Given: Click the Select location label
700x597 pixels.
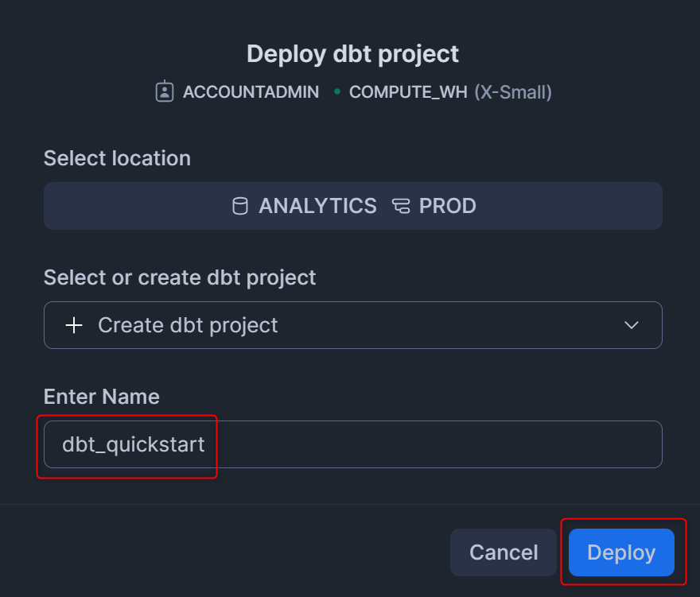Looking at the screenshot, I should pos(117,158).
